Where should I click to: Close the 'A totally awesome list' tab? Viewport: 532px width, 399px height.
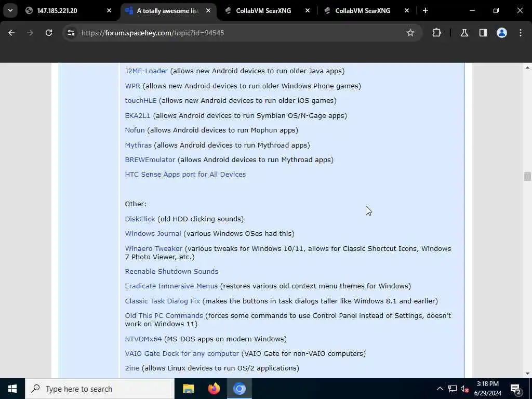click(208, 10)
